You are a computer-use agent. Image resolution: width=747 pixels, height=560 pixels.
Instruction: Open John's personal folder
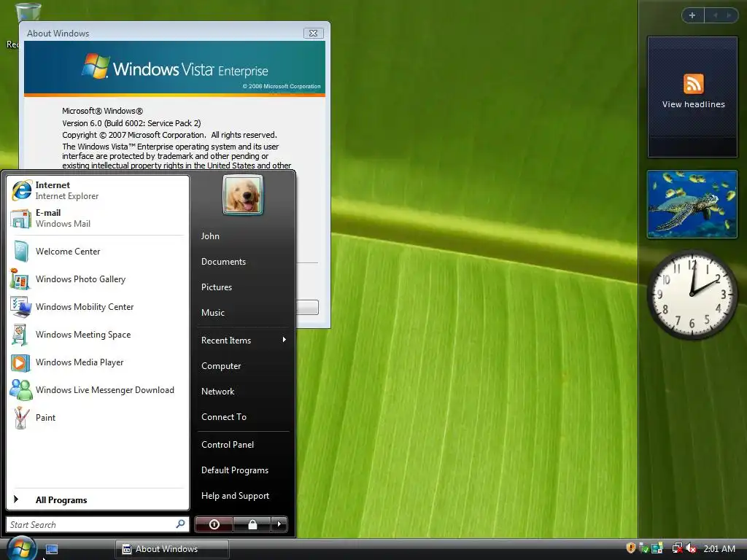(243, 236)
